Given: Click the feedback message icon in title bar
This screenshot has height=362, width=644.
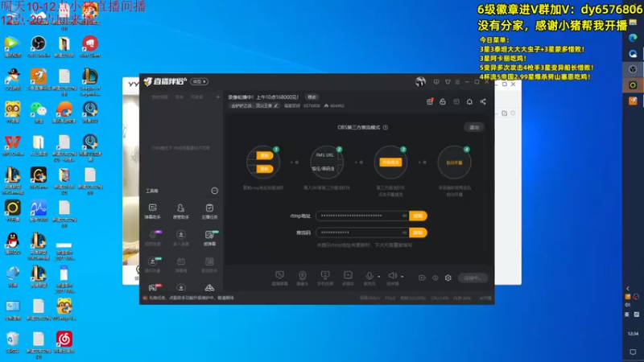Looking at the screenshot, I should point(436,82).
